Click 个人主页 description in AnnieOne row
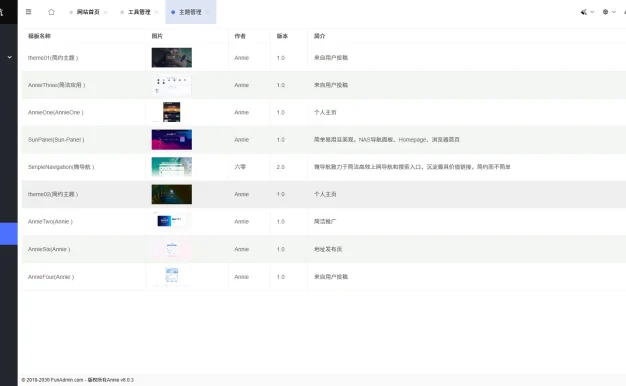626x386 pixels. pyautogui.click(x=325, y=113)
